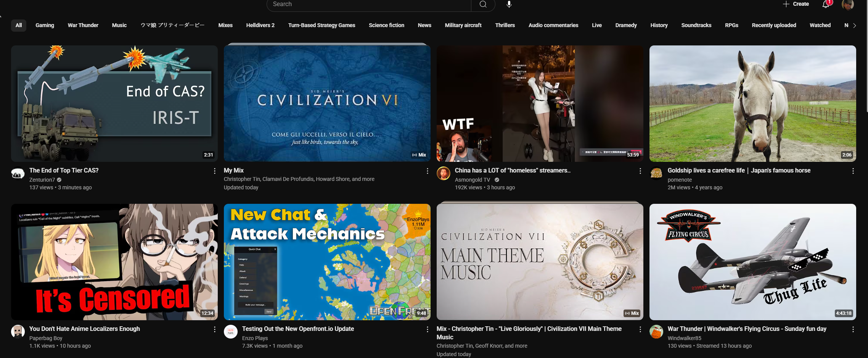Select the Dramedy filter chip
Image resolution: width=868 pixels, height=358 pixels.
click(x=626, y=25)
